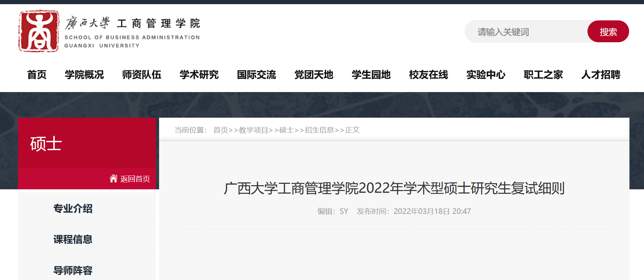Open the 人才招聘 menu

[601, 74]
